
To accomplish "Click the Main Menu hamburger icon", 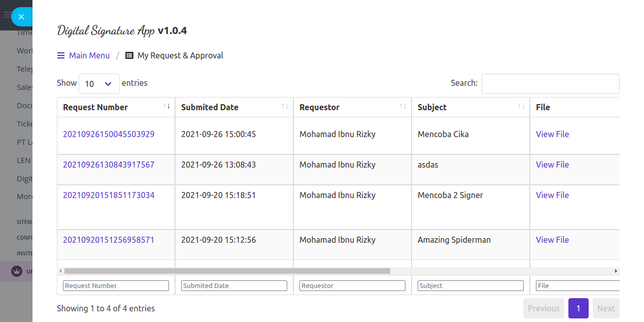I will 61,56.
